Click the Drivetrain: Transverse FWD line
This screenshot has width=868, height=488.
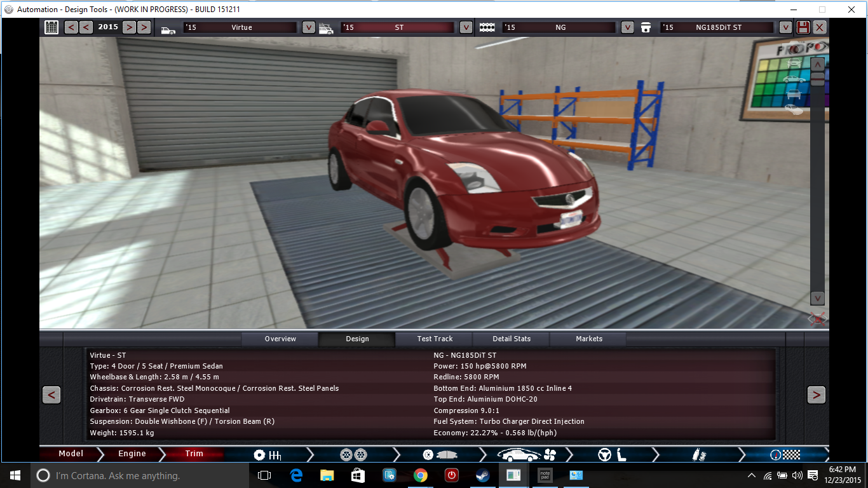[137, 399]
